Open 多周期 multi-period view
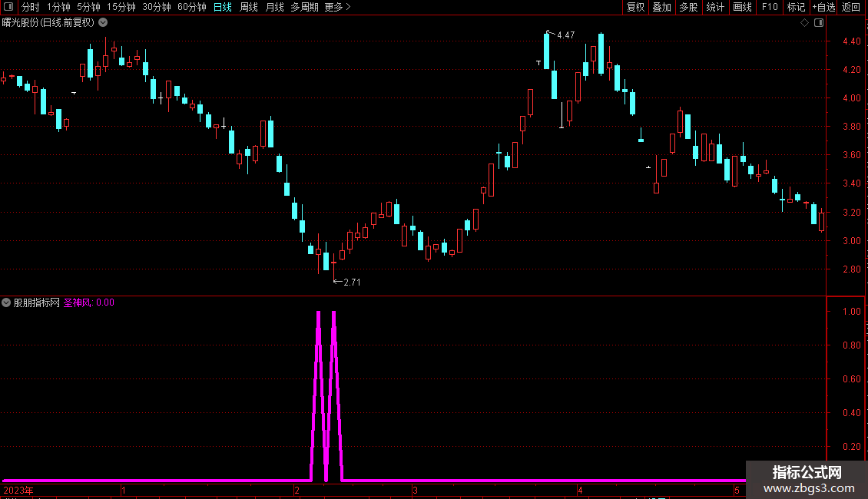The height and width of the screenshot is (499, 868). (x=304, y=7)
